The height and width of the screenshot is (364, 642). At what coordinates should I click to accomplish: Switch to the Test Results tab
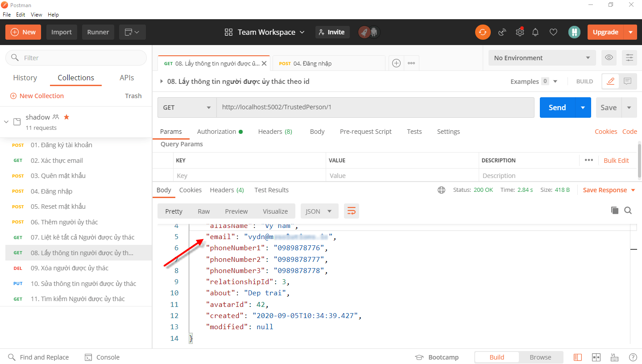click(271, 190)
